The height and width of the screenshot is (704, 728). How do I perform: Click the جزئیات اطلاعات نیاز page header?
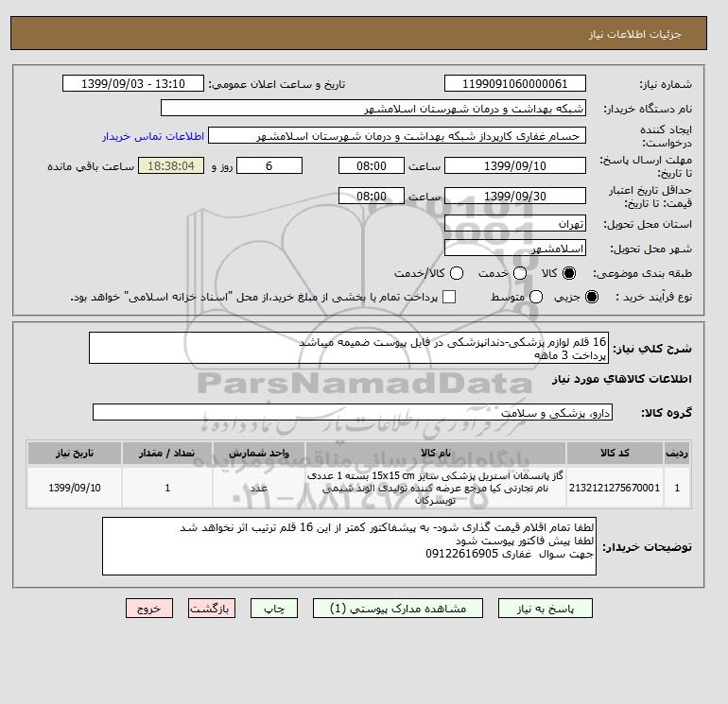tap(635, 35)
